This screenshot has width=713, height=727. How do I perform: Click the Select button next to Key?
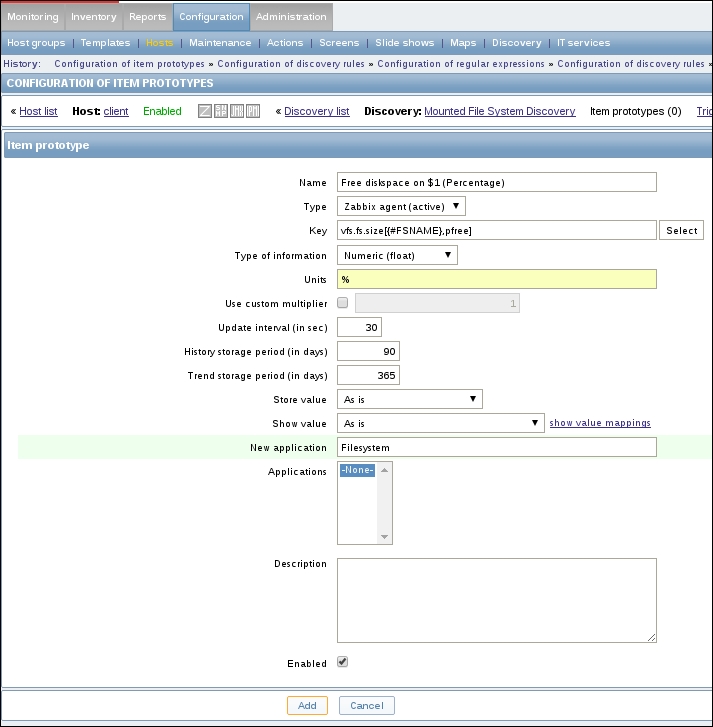click(x=681, y=231)
